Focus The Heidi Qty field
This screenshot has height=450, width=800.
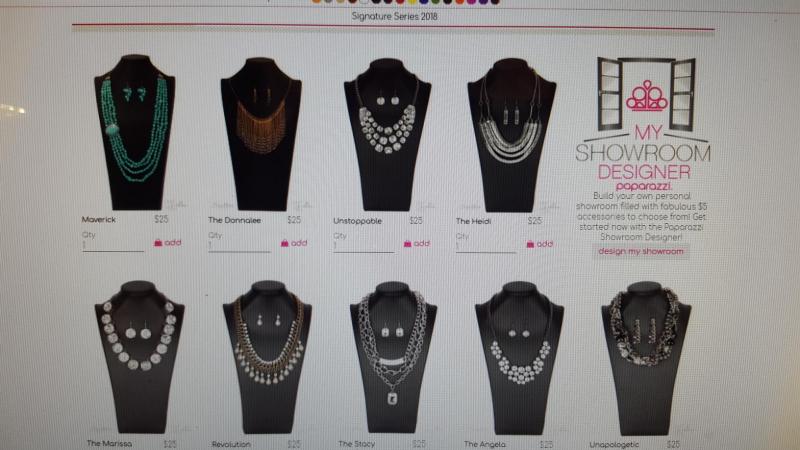click(x=486, y=247)
